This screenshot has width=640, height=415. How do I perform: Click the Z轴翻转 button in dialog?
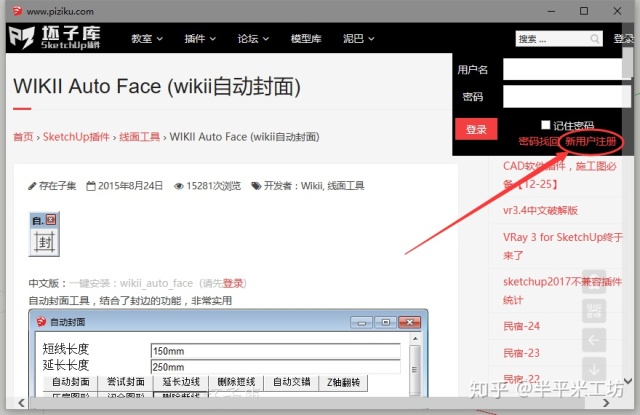(x=343, y=382)
